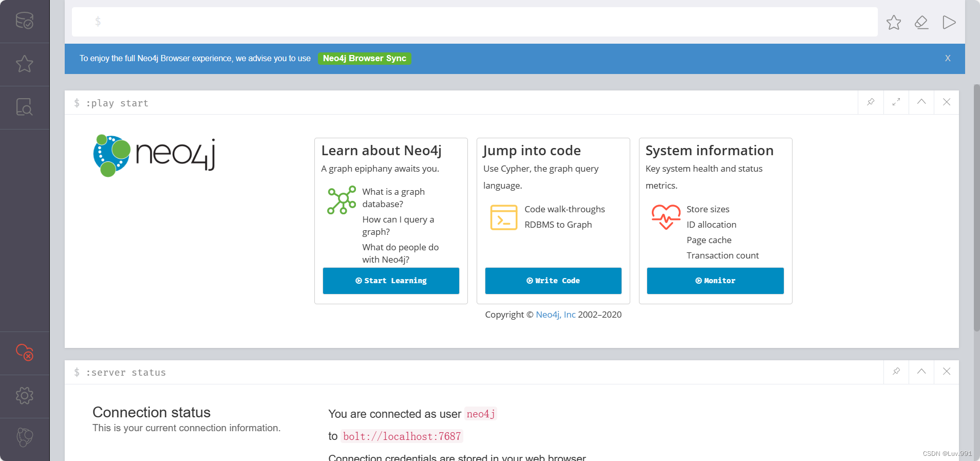Click the favorite star beside the editor

(894, 22)
